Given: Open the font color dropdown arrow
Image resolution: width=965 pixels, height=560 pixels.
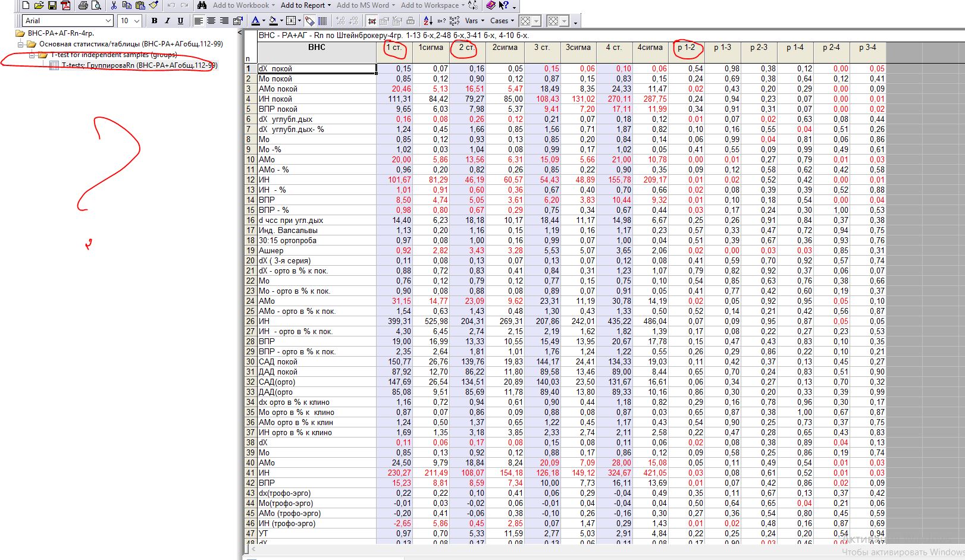Looking at the screenshot, I should pyautogui.click(x=264, y=21).
